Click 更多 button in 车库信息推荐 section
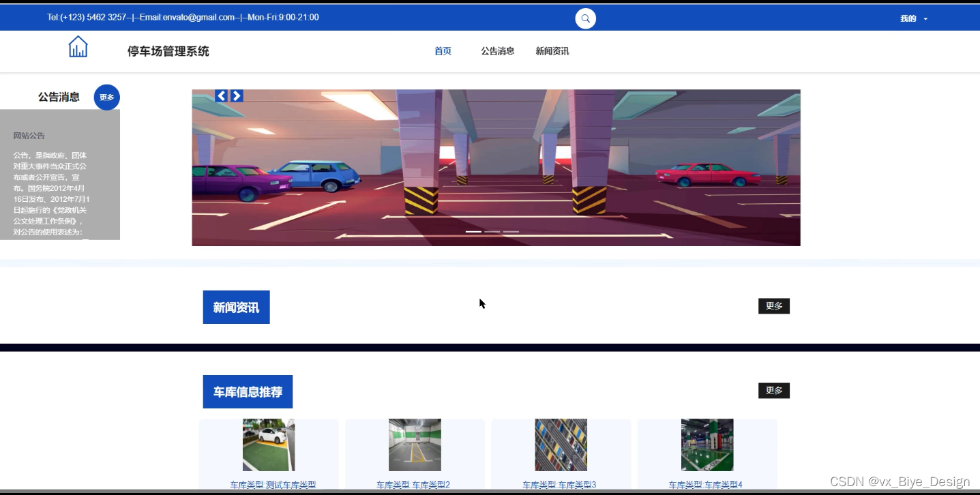980x495 pixels. point(774,391)
